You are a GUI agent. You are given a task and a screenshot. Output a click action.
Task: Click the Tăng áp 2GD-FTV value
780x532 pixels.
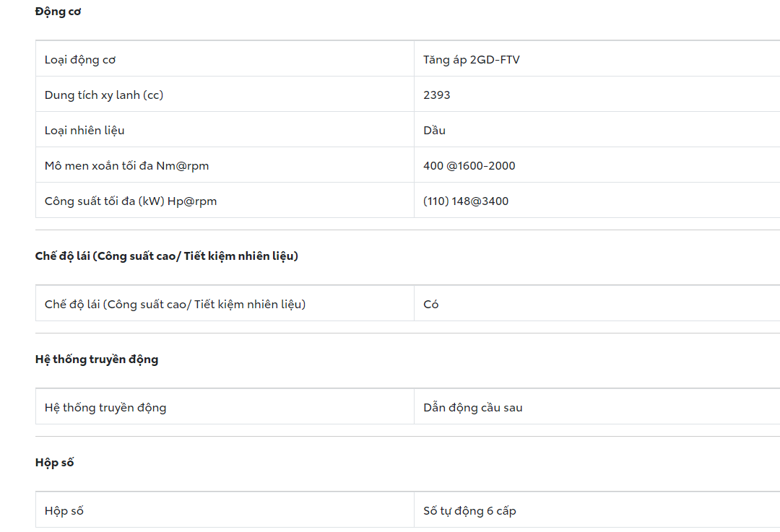471,59
